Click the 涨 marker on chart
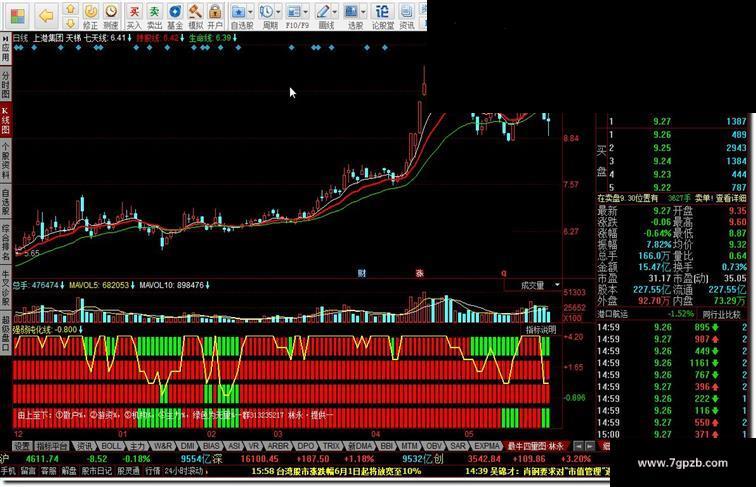 [x=419, y=273]
